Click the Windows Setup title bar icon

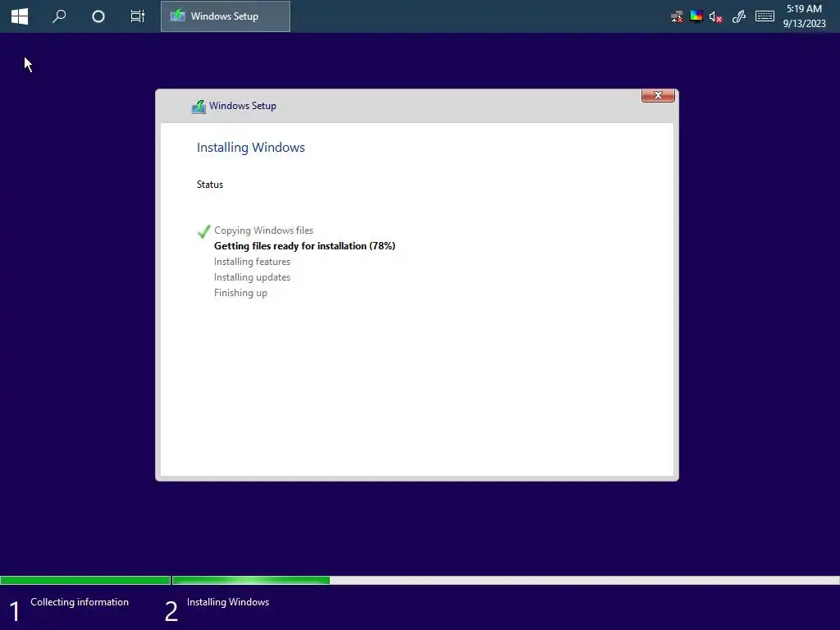tap(199, 107)
